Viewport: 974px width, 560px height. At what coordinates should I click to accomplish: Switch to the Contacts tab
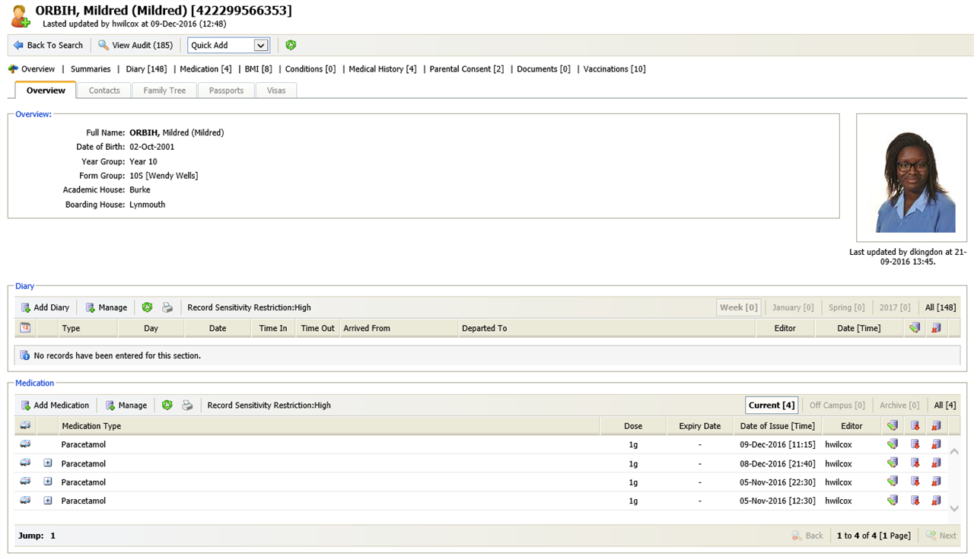coord(104,90)
